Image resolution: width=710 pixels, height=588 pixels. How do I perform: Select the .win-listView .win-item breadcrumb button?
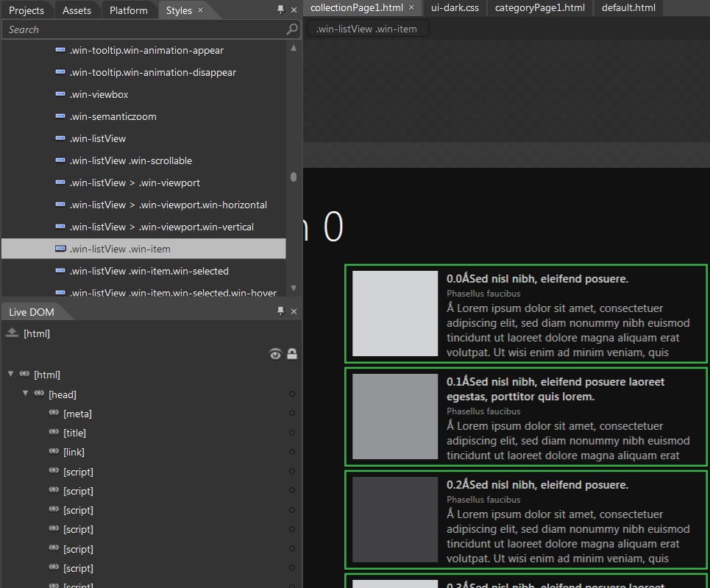367,29
